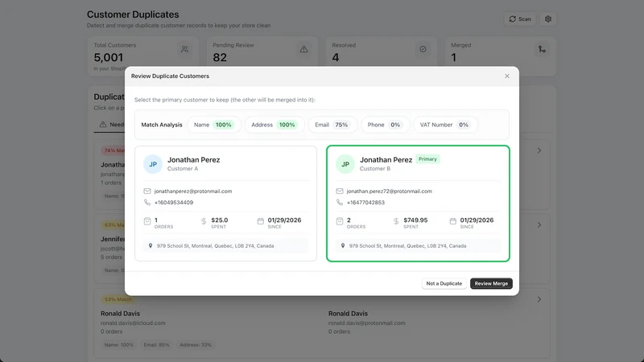Click the Total Customers people icon
The image size is (644, 362).
(x=185, y=49)
